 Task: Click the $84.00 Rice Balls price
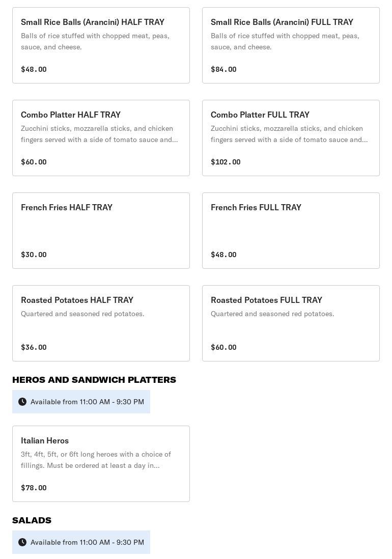click(x=223, y=69)
